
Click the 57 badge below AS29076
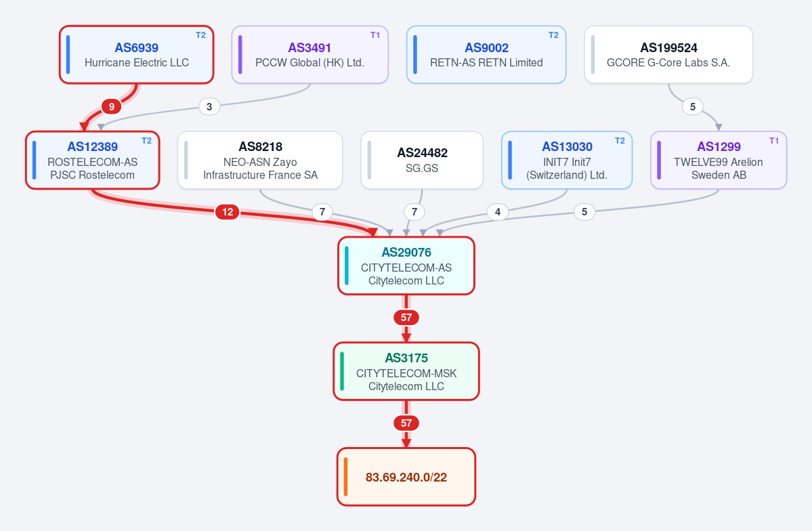(x=406, y=318)
